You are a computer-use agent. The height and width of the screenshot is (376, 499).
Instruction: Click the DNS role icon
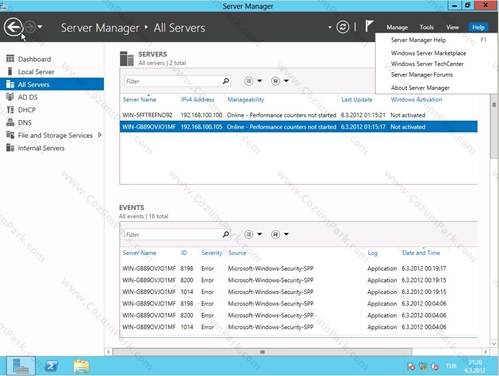click(x=10, y=122)
